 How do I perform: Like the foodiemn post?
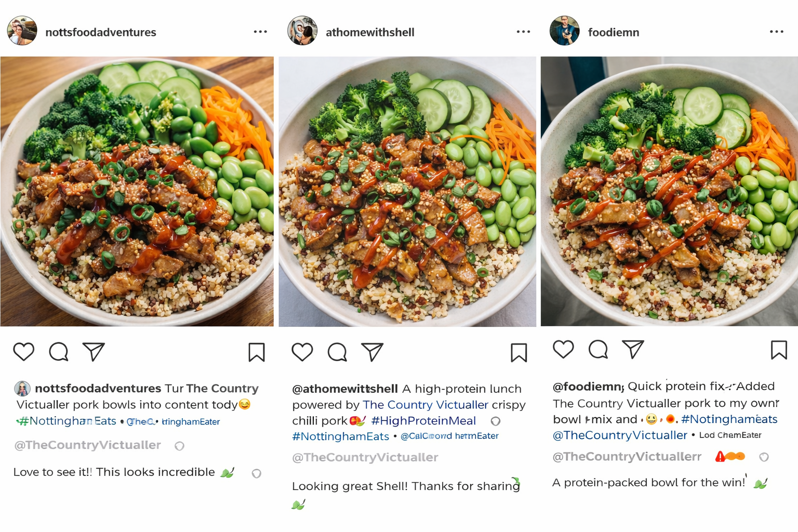pos(563,350)
